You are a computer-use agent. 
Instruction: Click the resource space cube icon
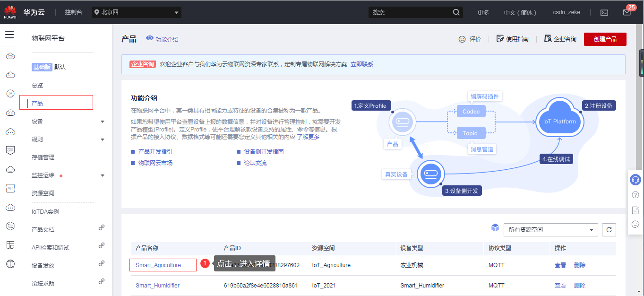coord(495,228)
